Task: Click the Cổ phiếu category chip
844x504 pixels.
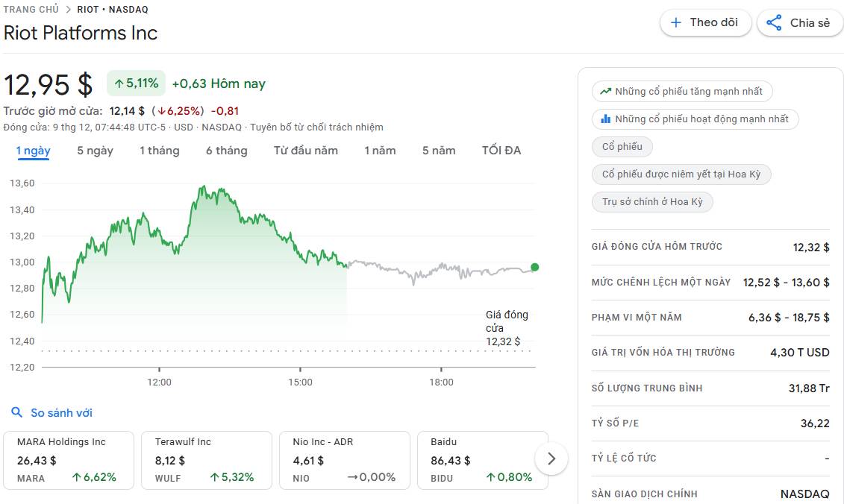Action: tap(622, 146)
